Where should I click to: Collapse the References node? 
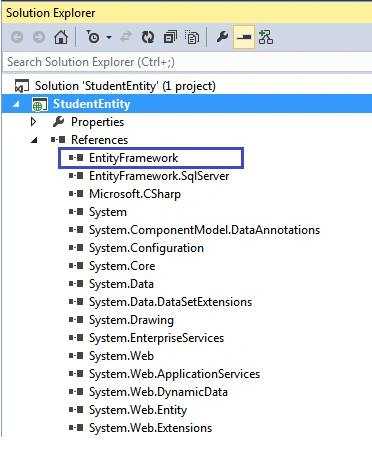tap(34, 140)
